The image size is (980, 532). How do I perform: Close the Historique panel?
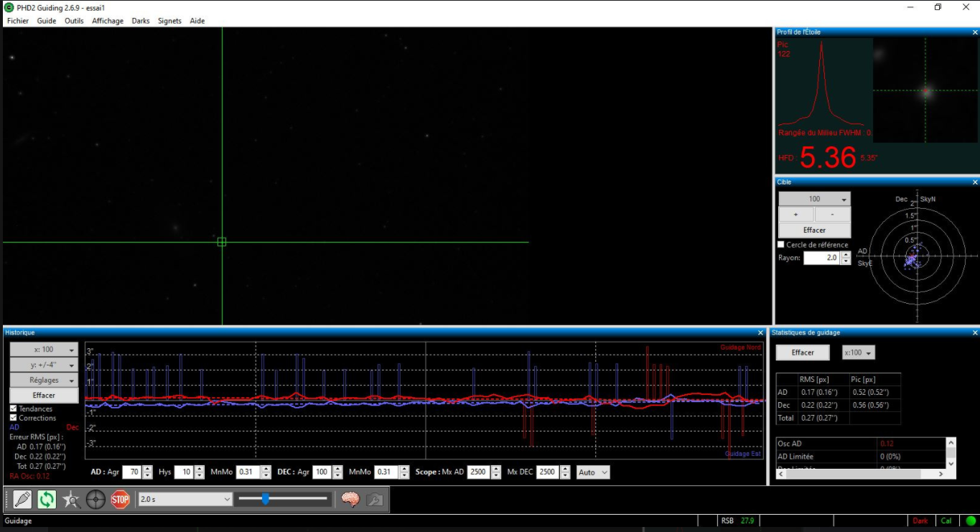(760, 332)
